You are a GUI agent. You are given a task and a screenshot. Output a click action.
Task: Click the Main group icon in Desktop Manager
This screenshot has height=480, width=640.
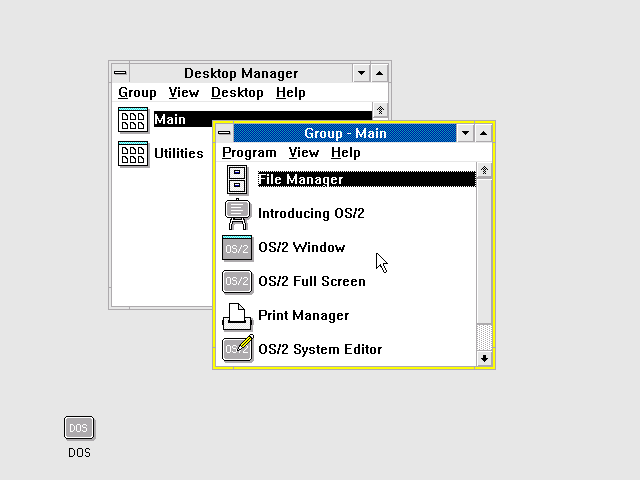click(133, 120)
